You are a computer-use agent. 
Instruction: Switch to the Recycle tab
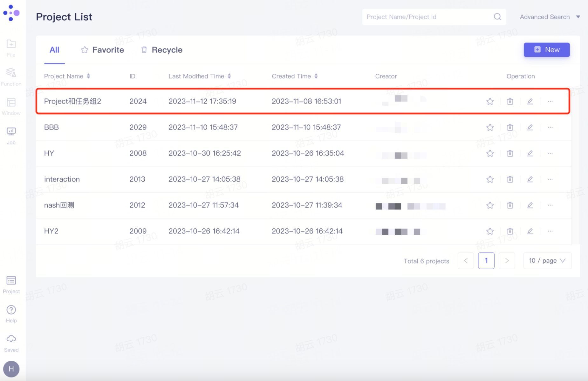161,50
